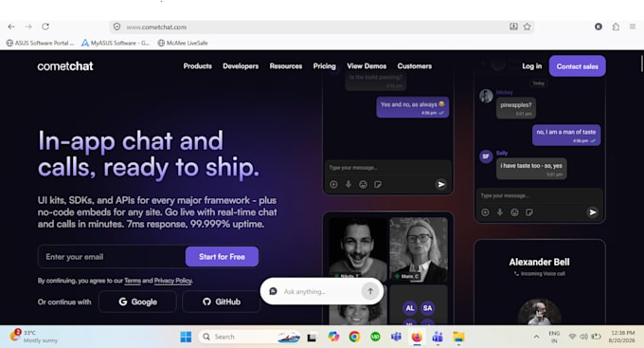Click the 'i have taste too - so, yes' message

[x=531, y=169]
